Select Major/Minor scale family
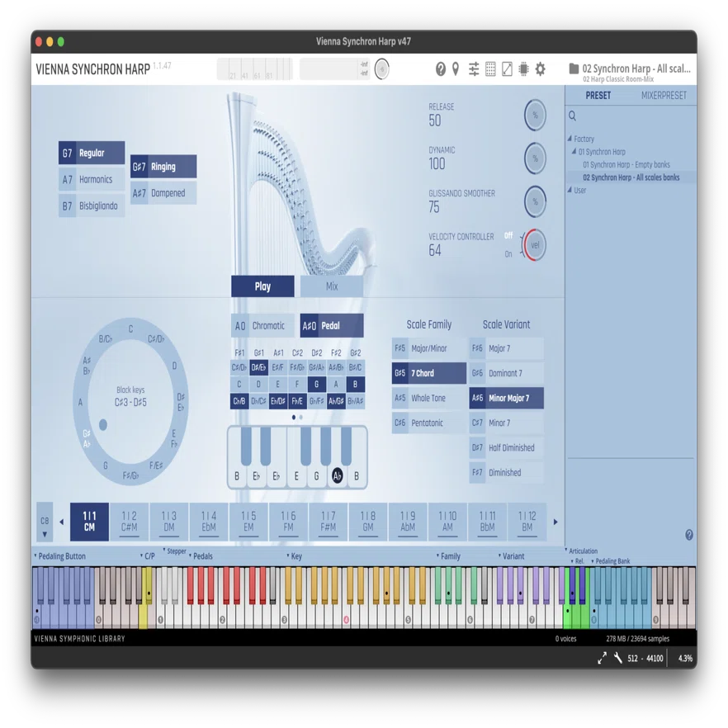The image size is (728, 728). tap(429, 348)
